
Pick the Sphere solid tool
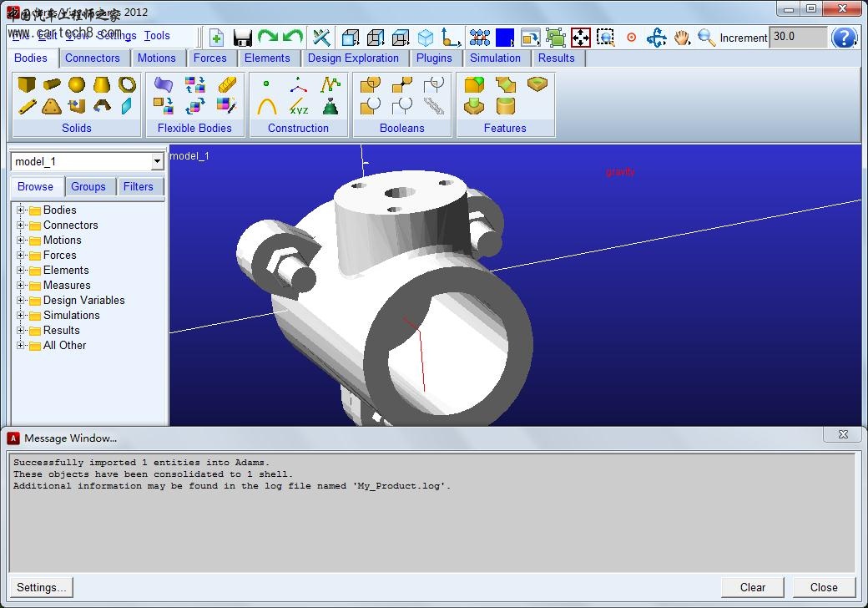pyautogui.click(x=76, y=85)
